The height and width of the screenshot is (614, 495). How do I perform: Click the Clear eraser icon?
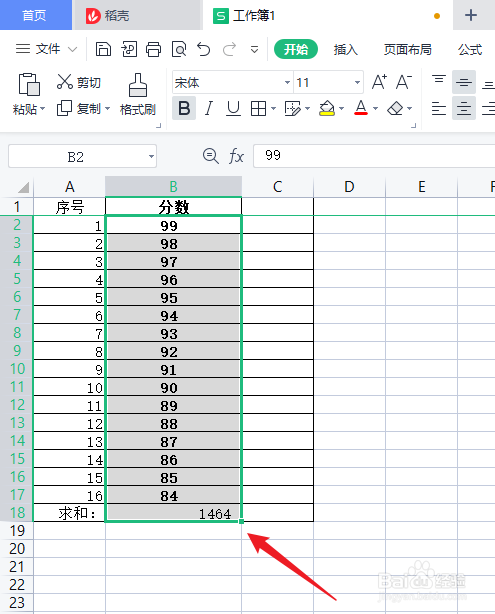click(395, 108)
